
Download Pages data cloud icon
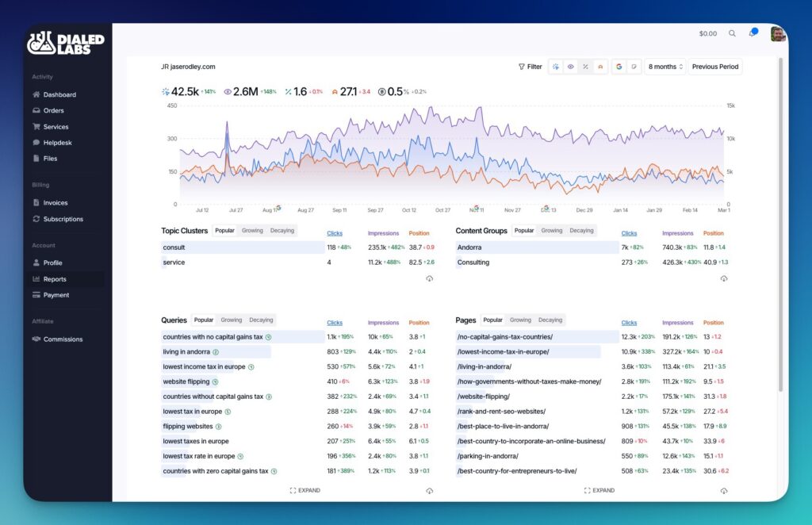coord(724,491)
